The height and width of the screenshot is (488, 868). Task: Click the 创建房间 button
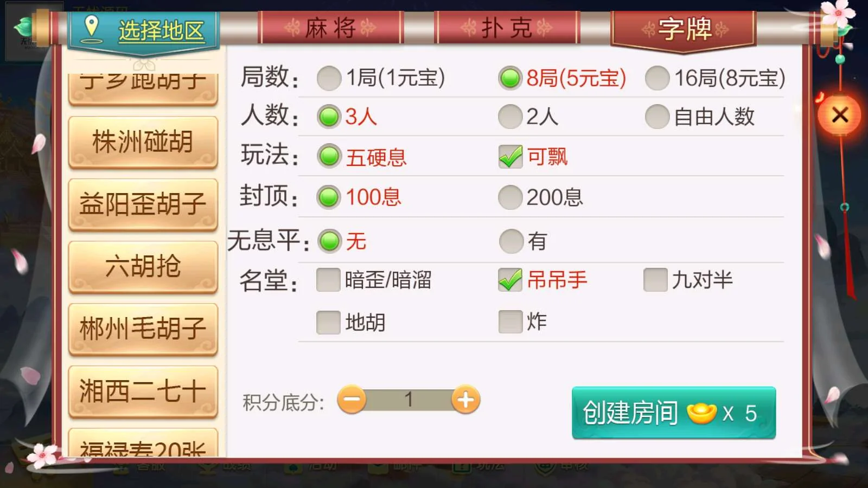674,413
